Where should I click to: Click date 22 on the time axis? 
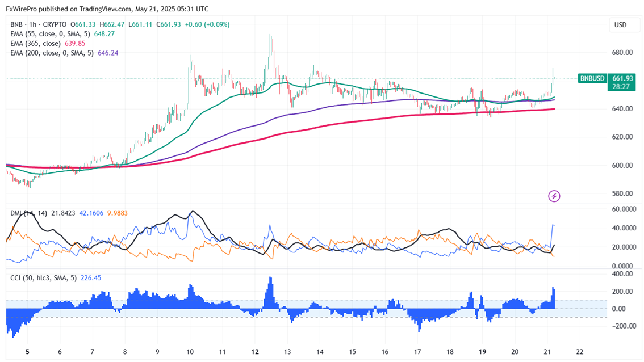[580, 352]
